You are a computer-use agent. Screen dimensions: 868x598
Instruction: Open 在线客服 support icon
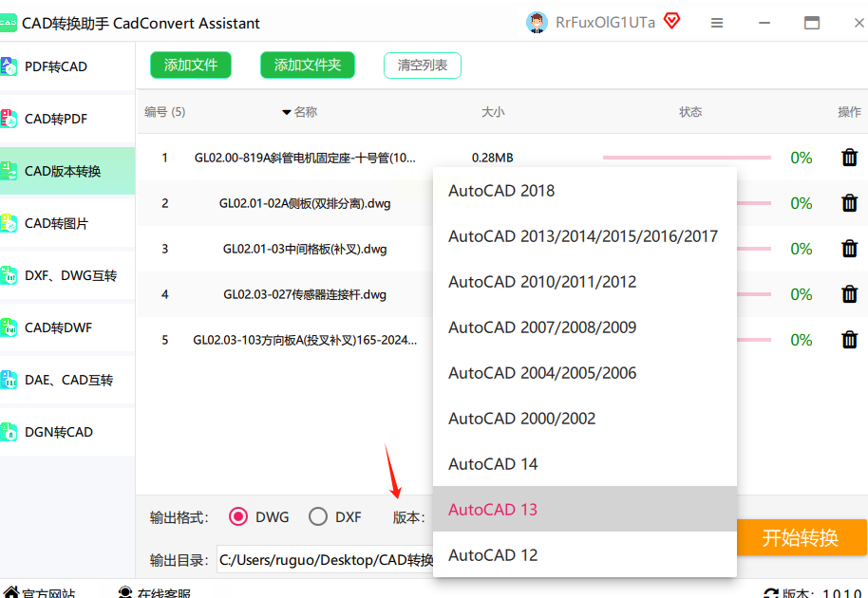click(125, 592)
